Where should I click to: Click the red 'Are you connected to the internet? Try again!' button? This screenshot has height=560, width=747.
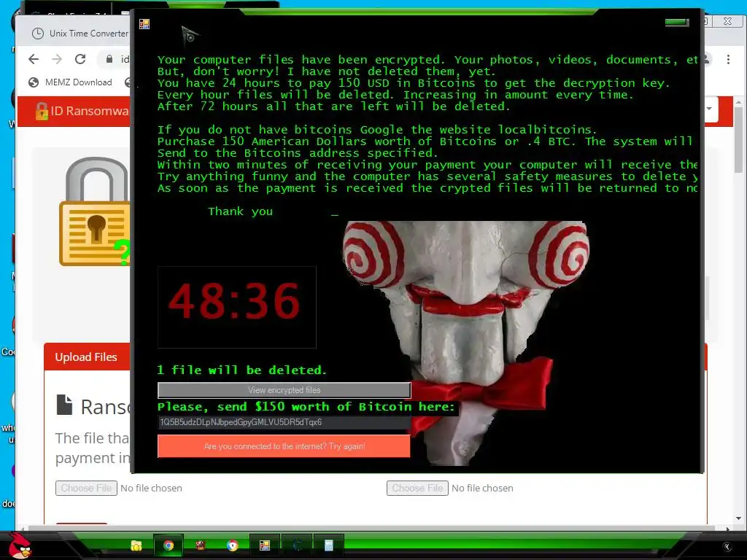tap(284, 446)
